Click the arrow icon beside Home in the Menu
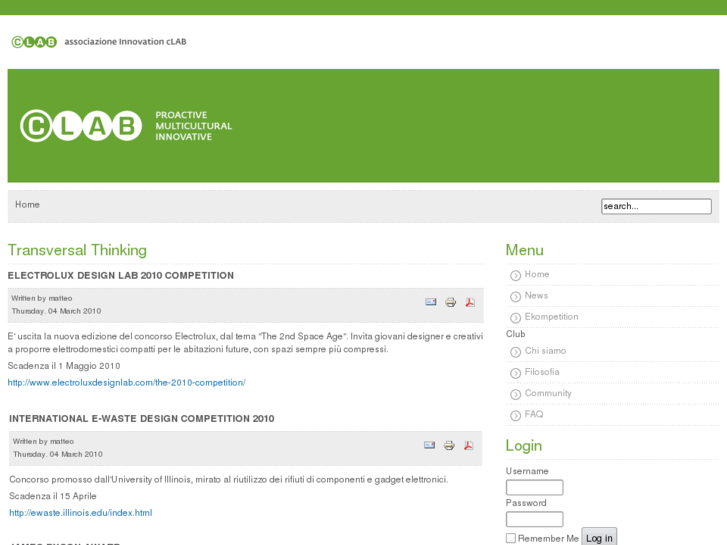Screen dimensions: 727x545 [x=516, y=276]
